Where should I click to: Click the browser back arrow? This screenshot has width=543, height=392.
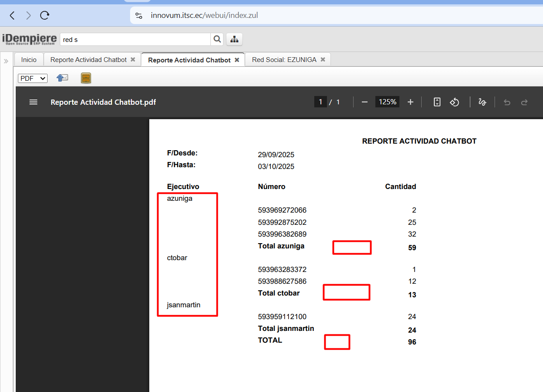click(12, 16)
